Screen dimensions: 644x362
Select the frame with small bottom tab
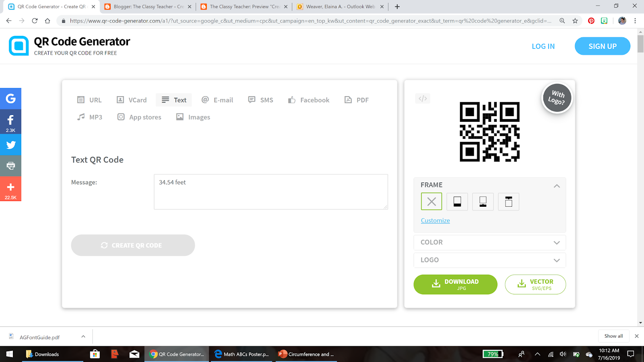tap(483, 202)
